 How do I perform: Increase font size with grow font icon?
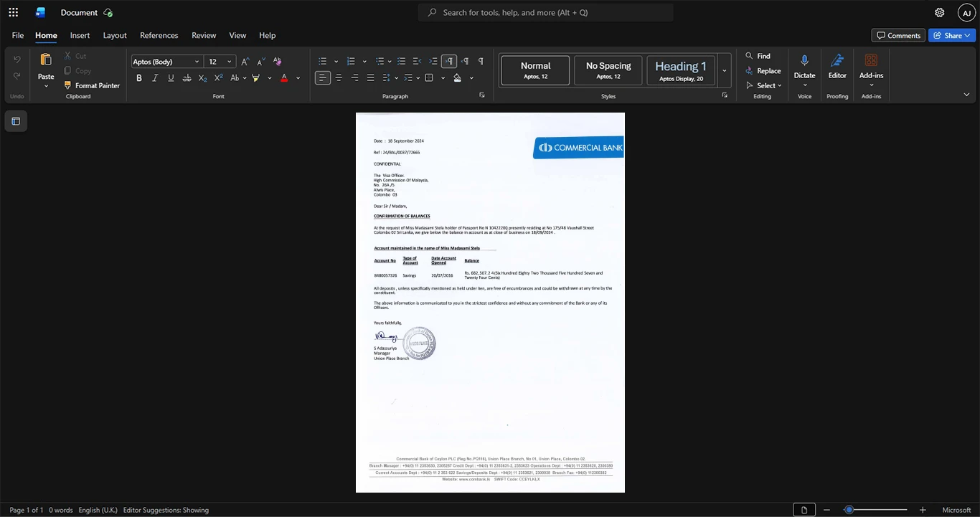coord(245,62)
